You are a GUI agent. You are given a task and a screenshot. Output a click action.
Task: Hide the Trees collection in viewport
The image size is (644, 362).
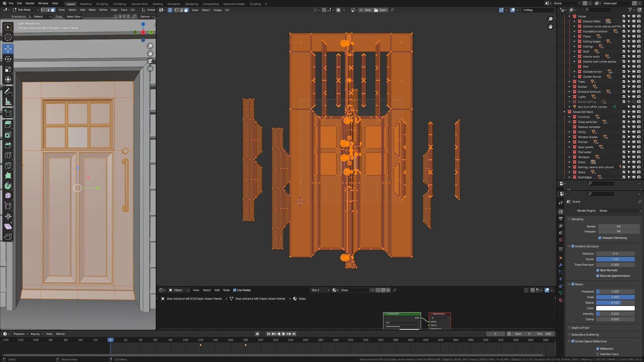pos(634,82)
